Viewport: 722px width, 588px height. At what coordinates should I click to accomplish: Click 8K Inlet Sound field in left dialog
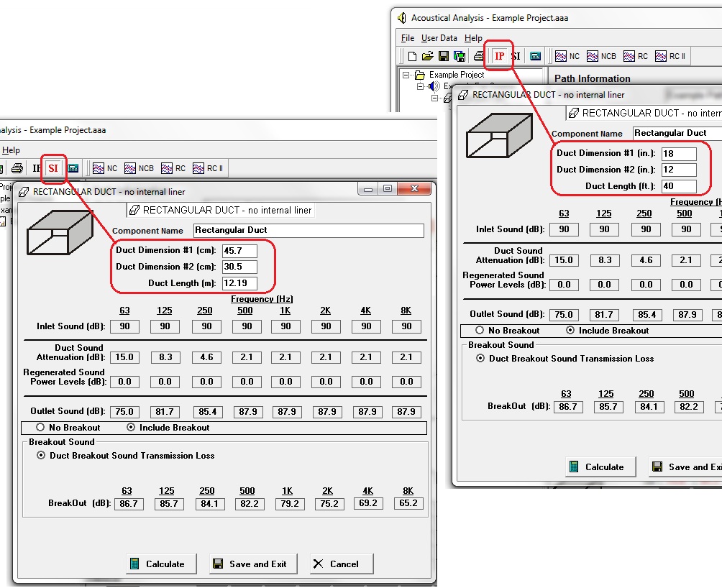click(x=406, y=326)
